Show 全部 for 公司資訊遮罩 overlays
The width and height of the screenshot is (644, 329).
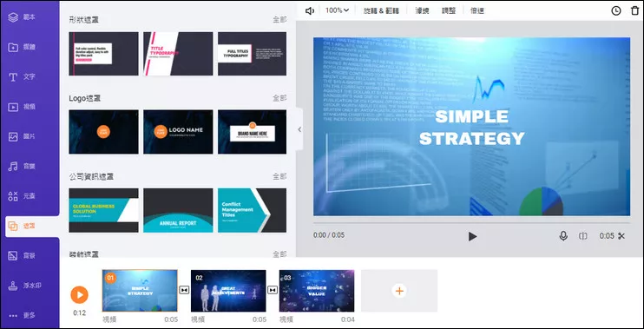(279, 176)
